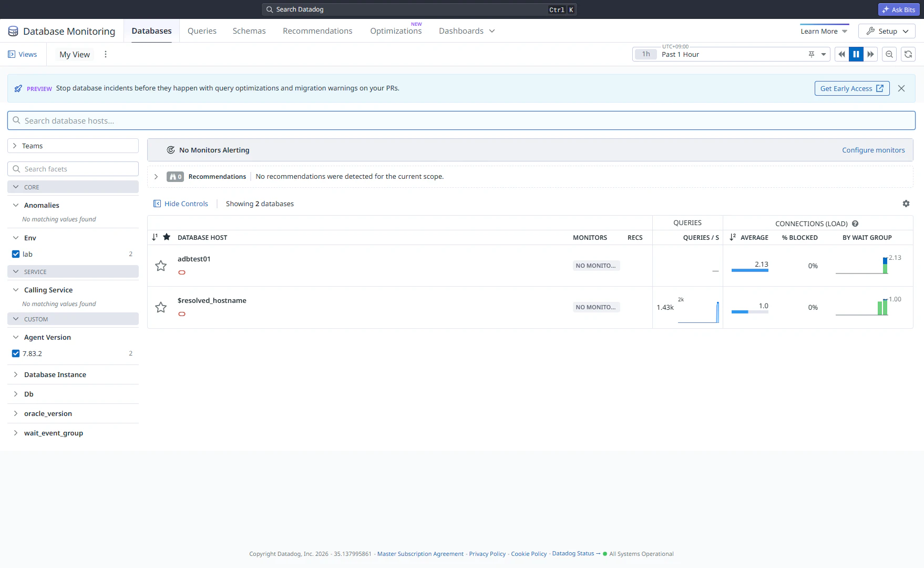Open the Datadog Status link
This screenshot has height=568, width=924.
(576, 553)
